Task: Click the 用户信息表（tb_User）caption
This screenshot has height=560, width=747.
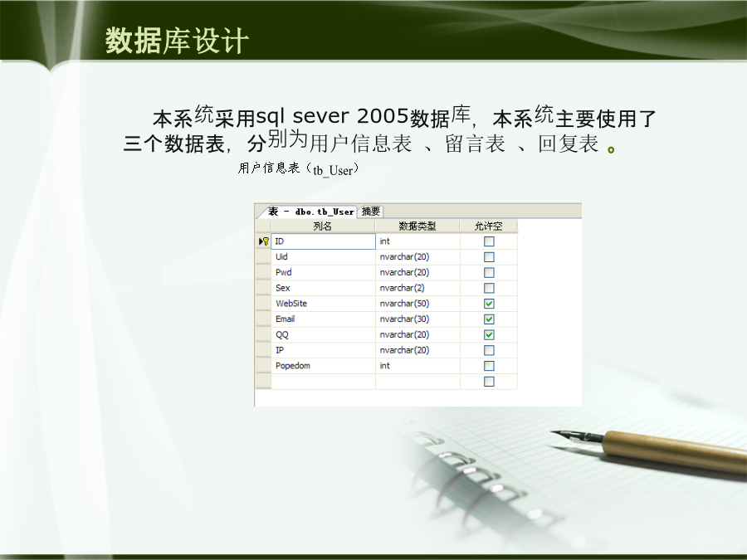Action: pos(298,169)
